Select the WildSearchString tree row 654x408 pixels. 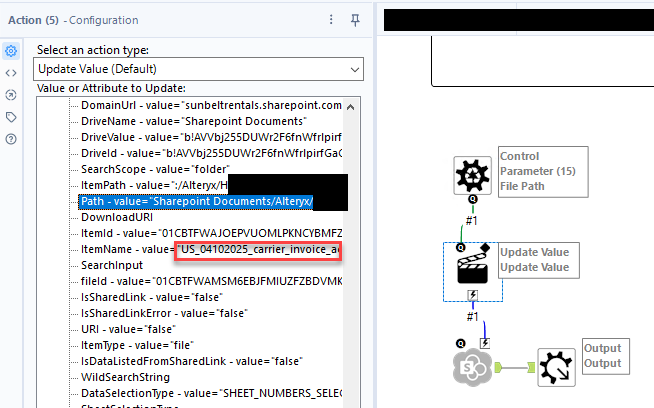126,377
